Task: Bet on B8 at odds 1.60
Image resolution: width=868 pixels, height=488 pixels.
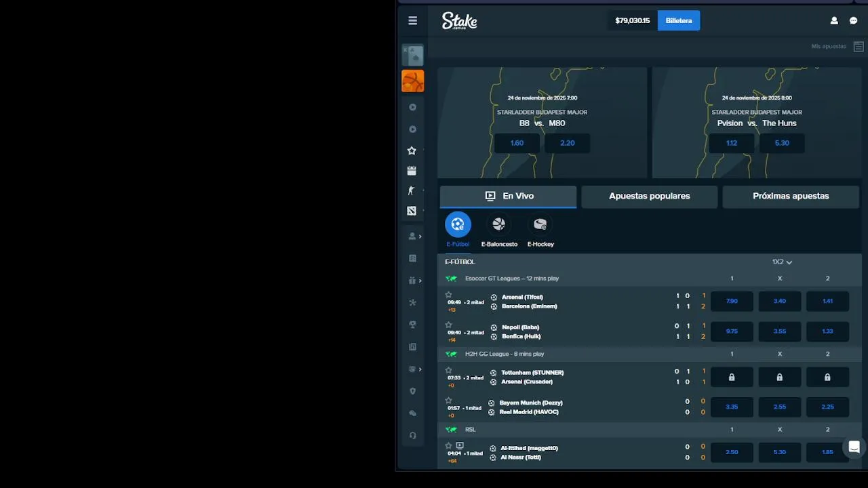Action: coord(517,143)
